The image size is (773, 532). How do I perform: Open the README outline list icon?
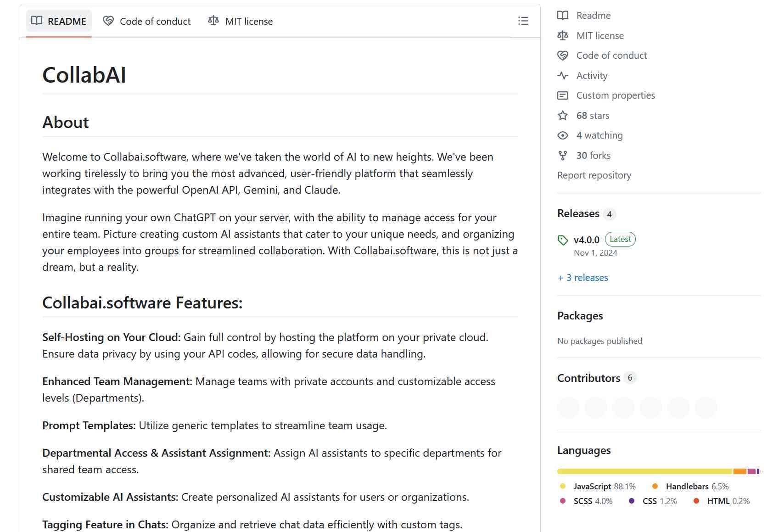coord(523,21)
